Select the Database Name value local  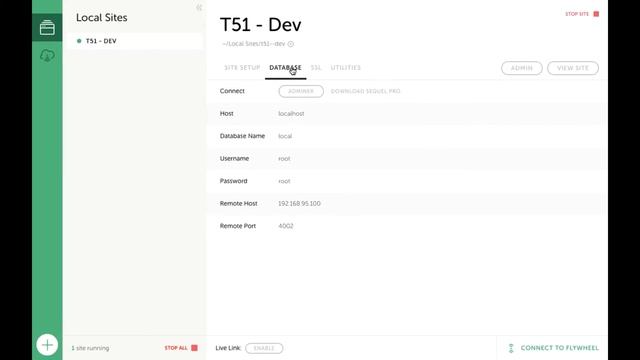[x=285, y=136]
